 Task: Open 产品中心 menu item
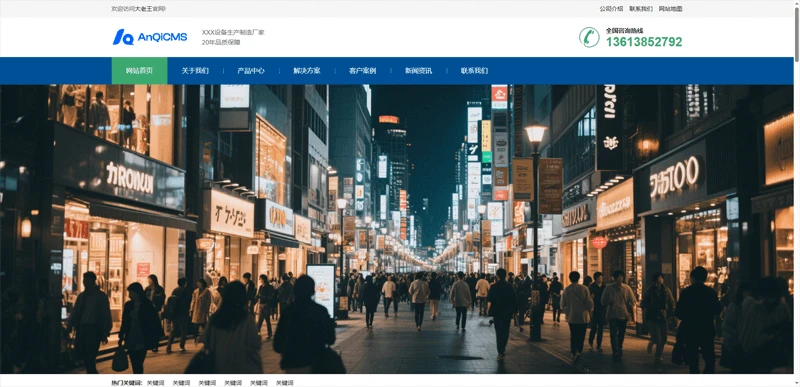coord(251,71)
